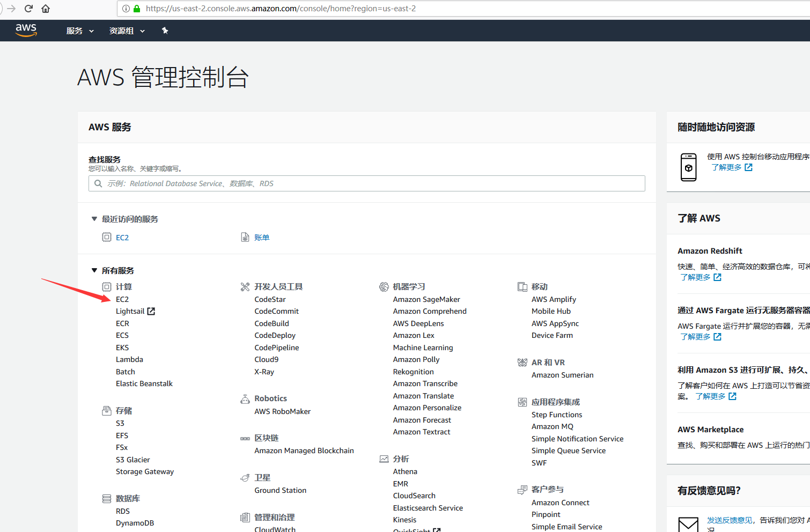Open CodeCommit
Image resolution: width=810 pixels, height=532 pixels.
pos(277,311)
